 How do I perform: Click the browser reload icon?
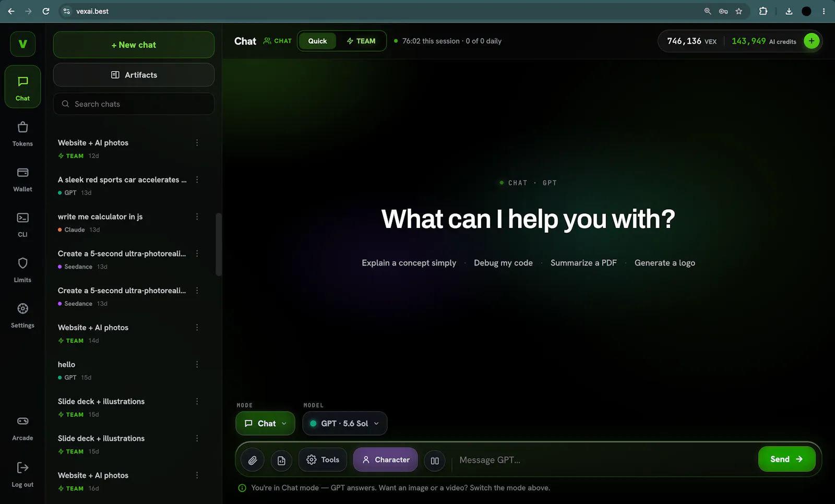point(46,11)
